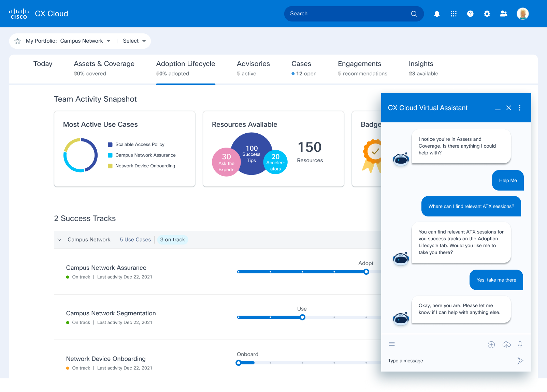
Task: Click the 'Yes, take me there' reply
Action: coord(496,280)
